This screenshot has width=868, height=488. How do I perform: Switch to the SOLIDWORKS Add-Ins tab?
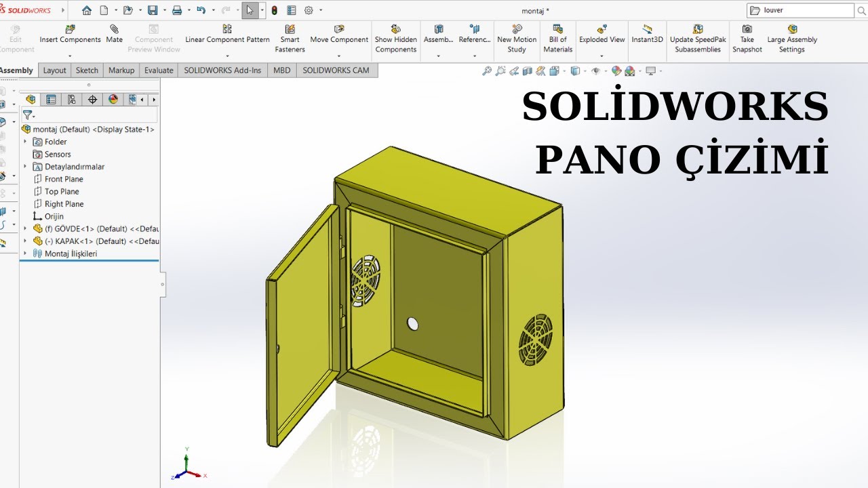coord(222,70)
